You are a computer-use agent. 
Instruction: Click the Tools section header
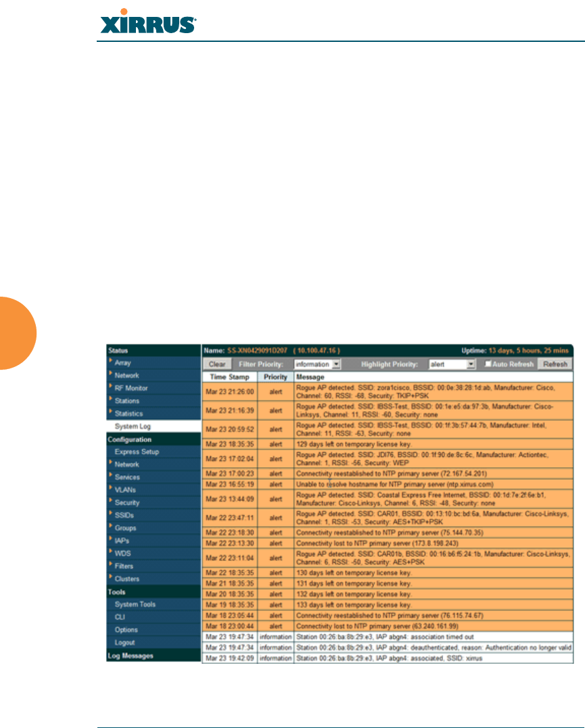point(154,592)
